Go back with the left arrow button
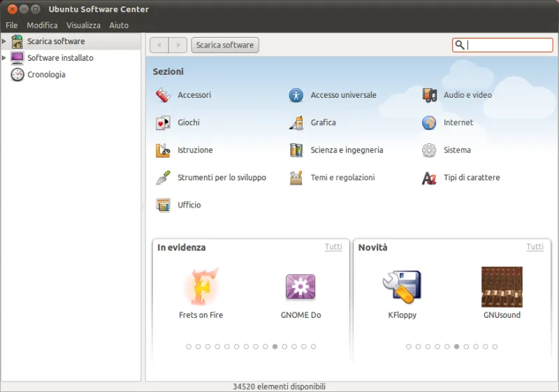Image resolution: width=559 pixels, height=392 pixels. tap(159, 45)
